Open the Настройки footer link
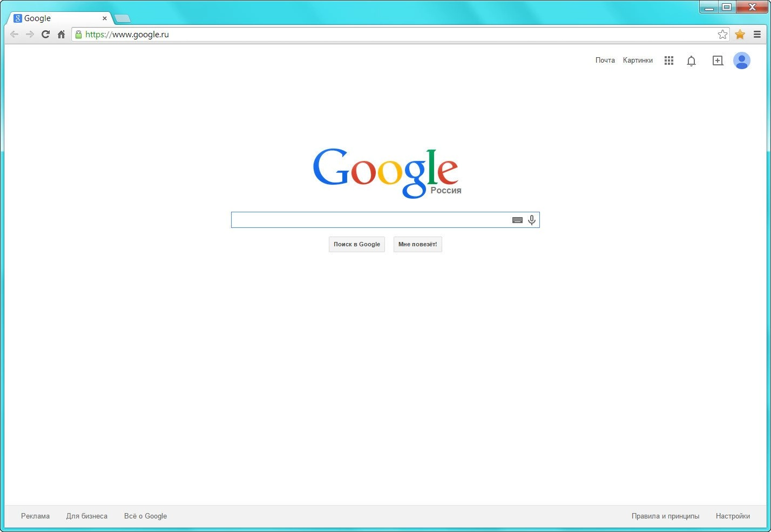 tap(733, 516)
